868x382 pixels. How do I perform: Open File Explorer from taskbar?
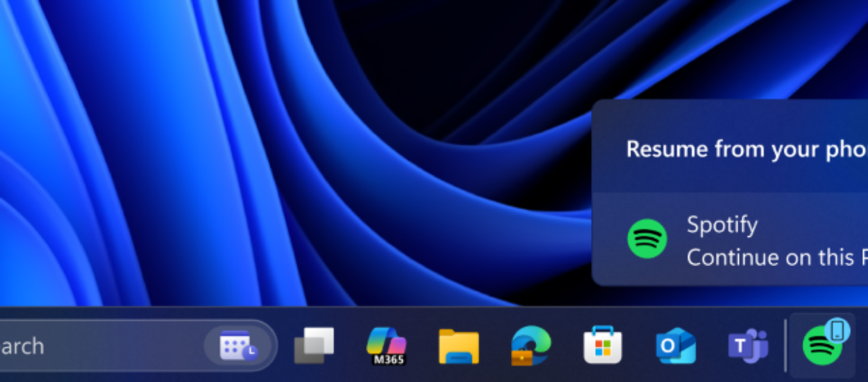click(x=459, y=346)
